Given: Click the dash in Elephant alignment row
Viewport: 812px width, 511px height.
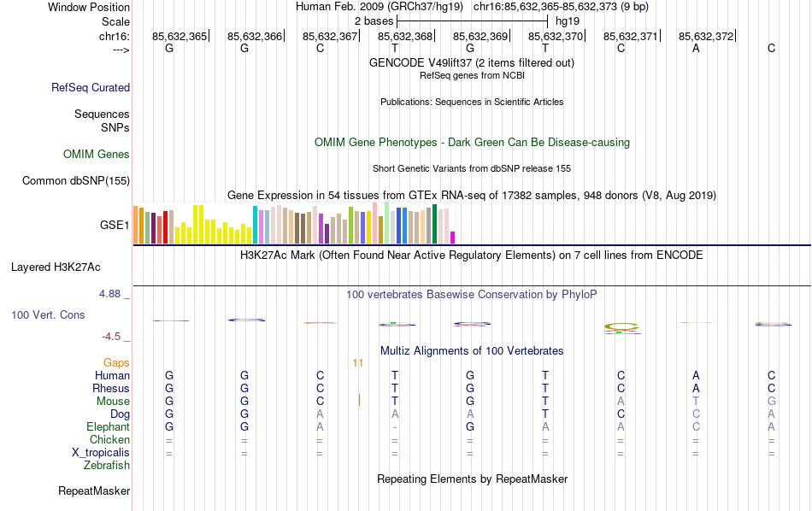Looking at the screenshot, I should (395, 427).
